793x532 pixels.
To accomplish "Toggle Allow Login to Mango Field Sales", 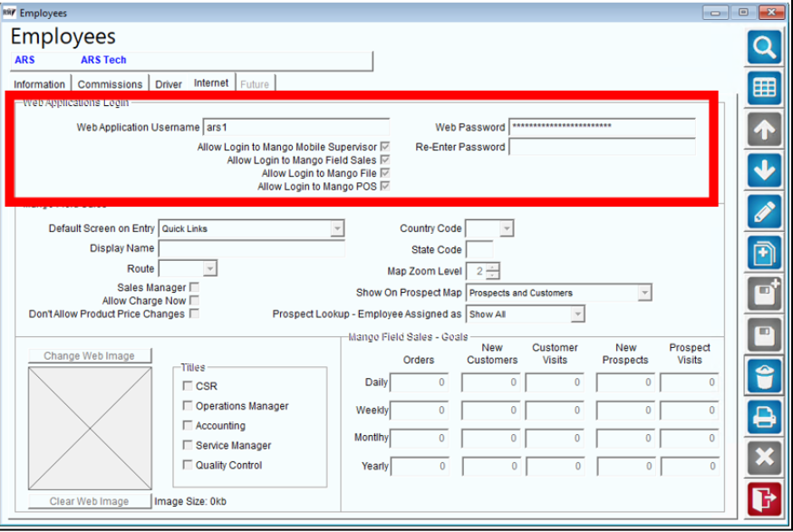I will pos(385,160).
